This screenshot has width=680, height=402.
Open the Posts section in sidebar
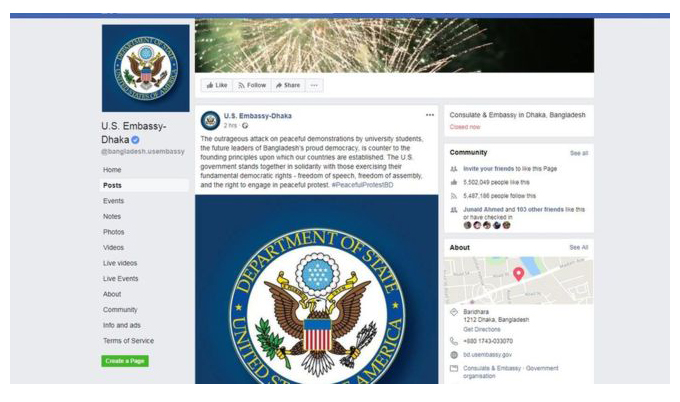pyautogui.click(x=144, y=185)
